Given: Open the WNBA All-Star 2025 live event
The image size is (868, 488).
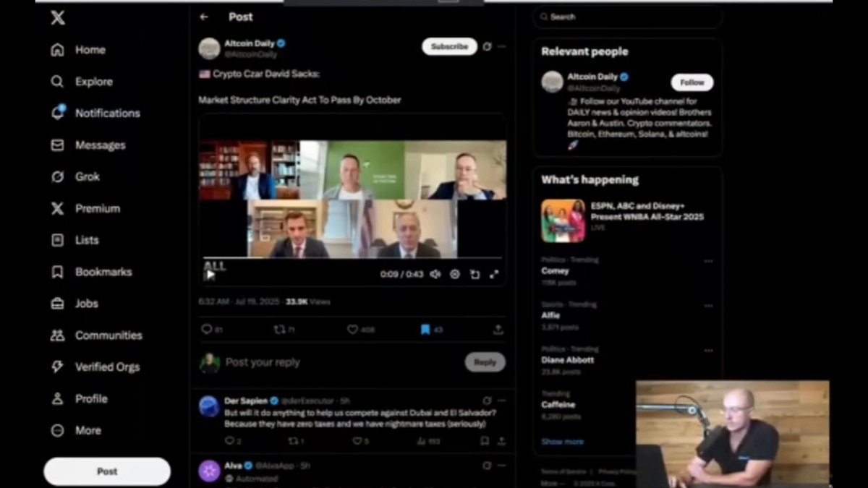Looking at the screenshot, I should tap(628, 221).
